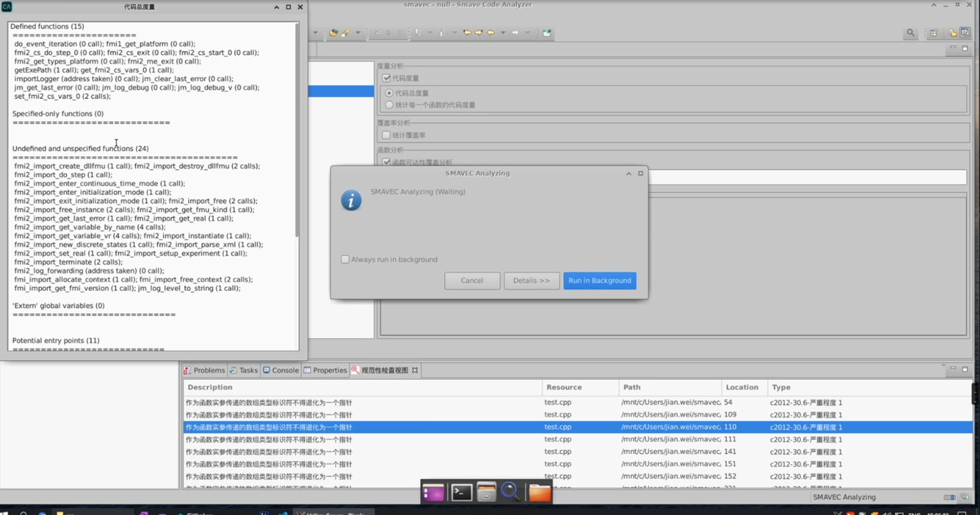This screenshot has width=980, height=515.
Task: Select the violation row at location 141
Action: click(577, 452)
